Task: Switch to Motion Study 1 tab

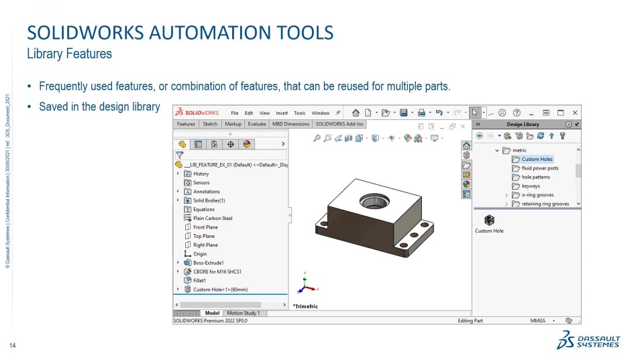Action: click(x=244, y=313)
